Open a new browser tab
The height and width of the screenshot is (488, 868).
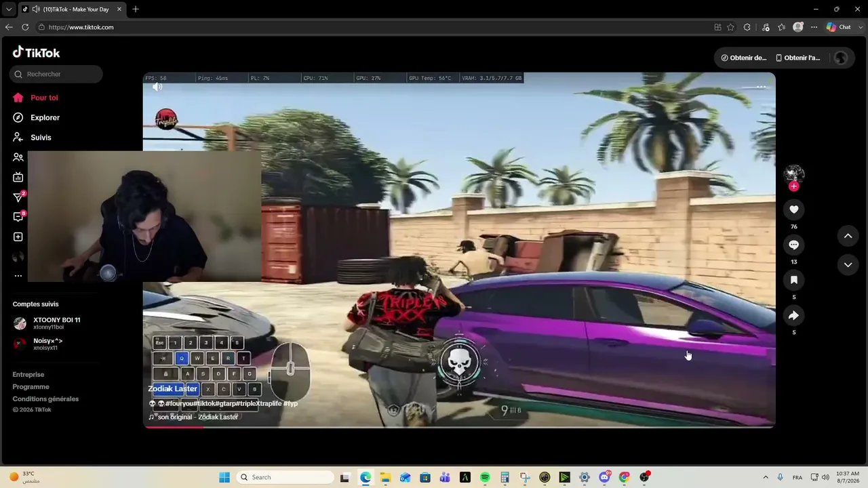(x=136, y=9)
